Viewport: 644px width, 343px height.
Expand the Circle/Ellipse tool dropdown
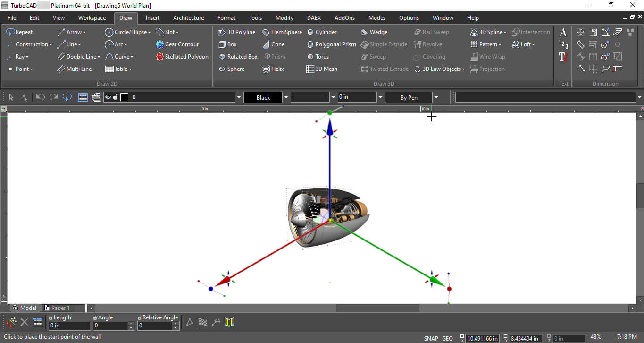point(149,32)
